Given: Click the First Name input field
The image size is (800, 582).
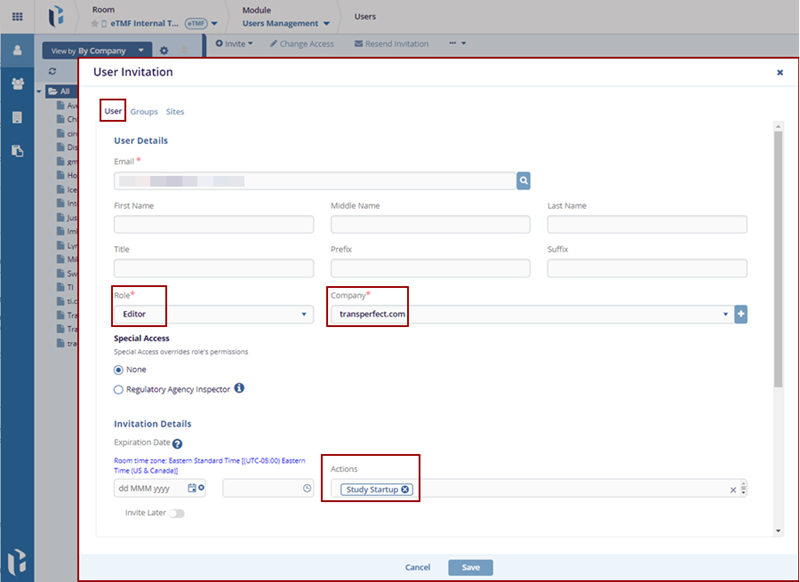Looking at the screenshot, I should coord(214,225).
